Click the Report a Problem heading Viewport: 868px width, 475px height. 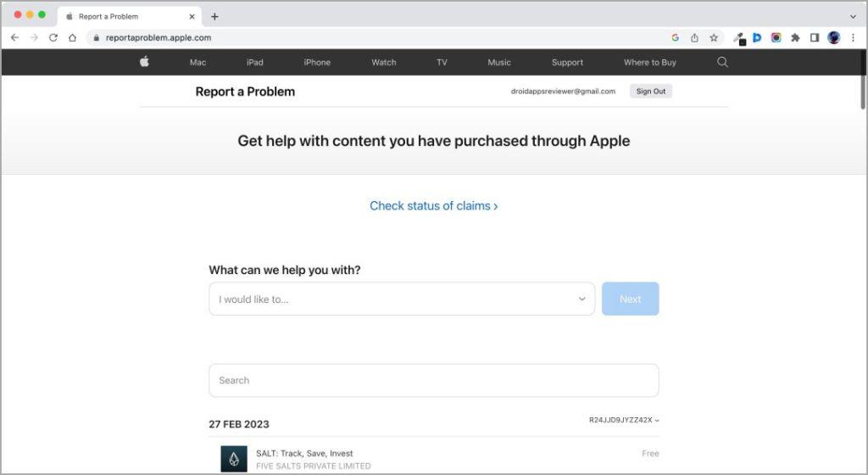click(245, 92)
